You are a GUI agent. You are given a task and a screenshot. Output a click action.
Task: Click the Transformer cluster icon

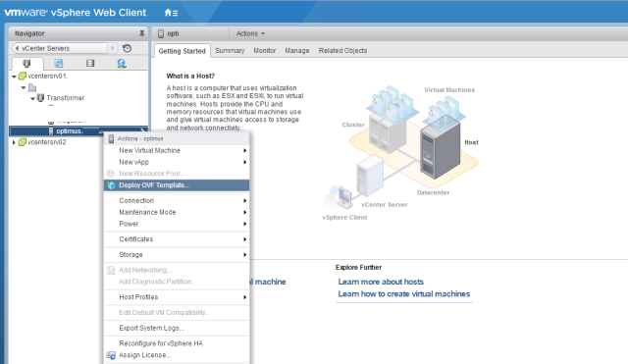pyautogui.click(x=40, y=98)
